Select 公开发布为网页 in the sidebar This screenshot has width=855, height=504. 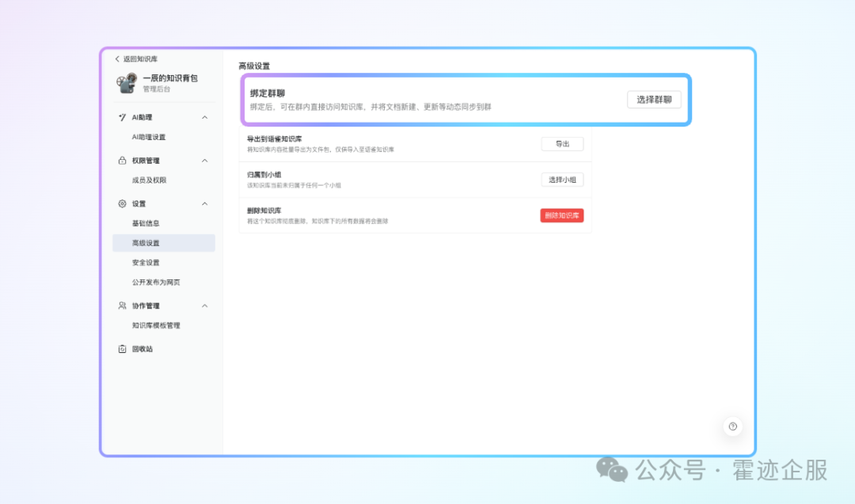click(x=156, y=282)
